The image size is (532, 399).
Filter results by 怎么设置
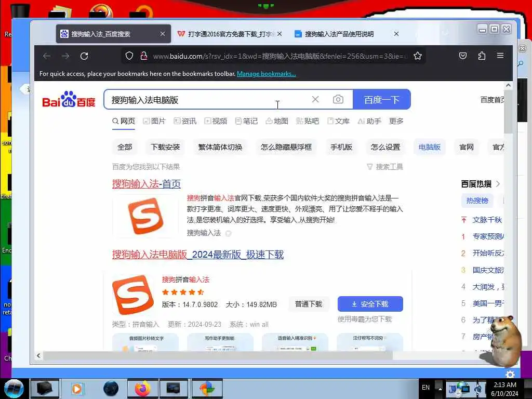(385, 147)
